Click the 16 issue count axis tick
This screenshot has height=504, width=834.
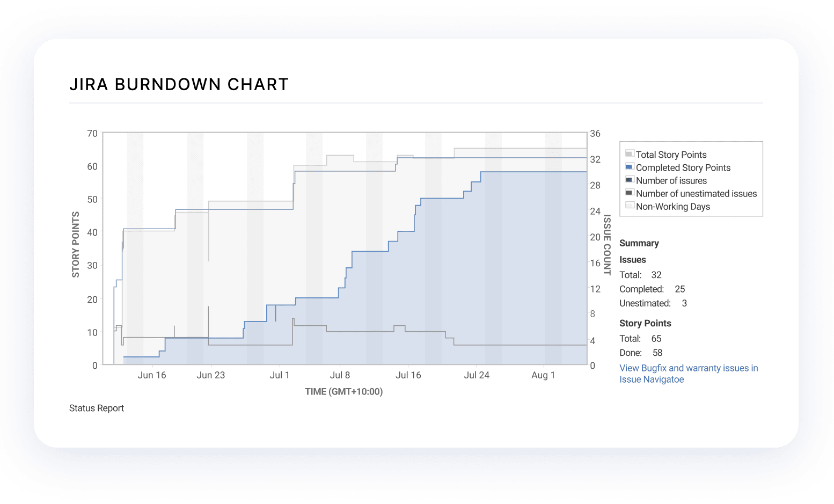tap(595, 264)
